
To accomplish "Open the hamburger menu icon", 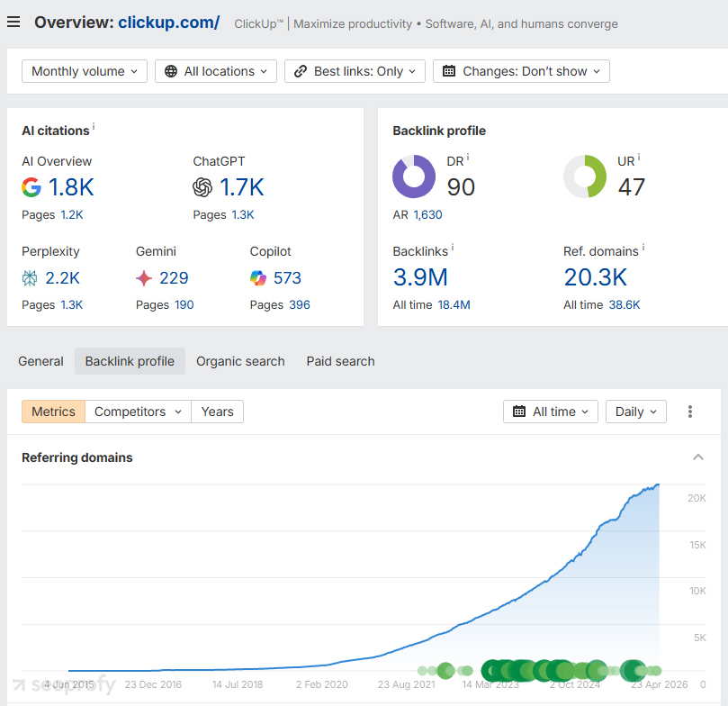I will (x=13, y=22).
